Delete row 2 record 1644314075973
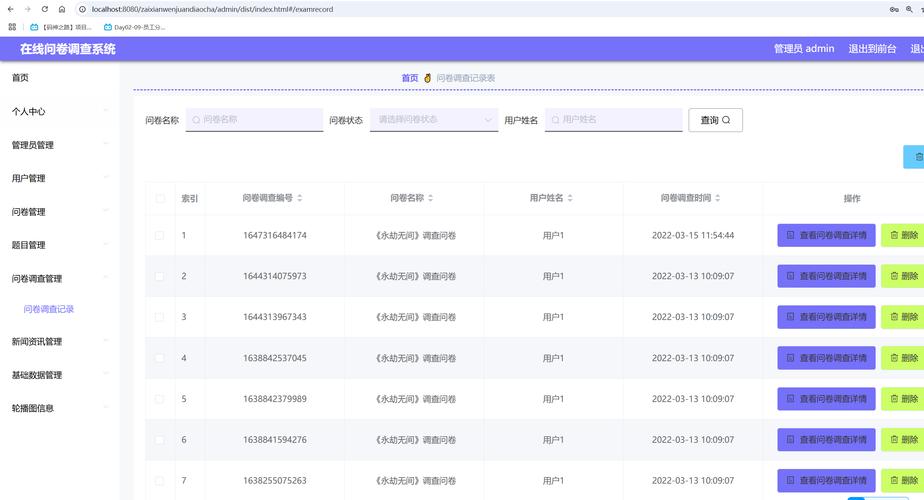Viewport: 924px width, 500px height. click(x=903, y=276)
